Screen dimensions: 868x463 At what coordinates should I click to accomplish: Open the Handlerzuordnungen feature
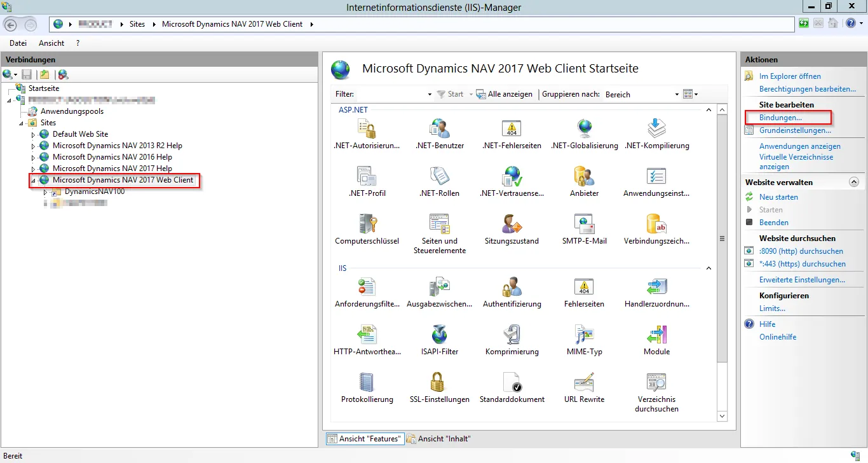click(x=656, y=293)
